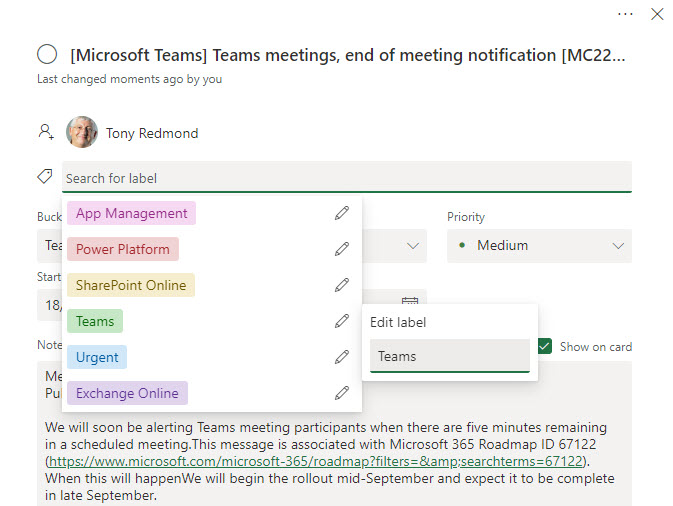Open the more options ellipsis menu
Viewport: 673px width, 506px height.
click(x=626, y=14)
